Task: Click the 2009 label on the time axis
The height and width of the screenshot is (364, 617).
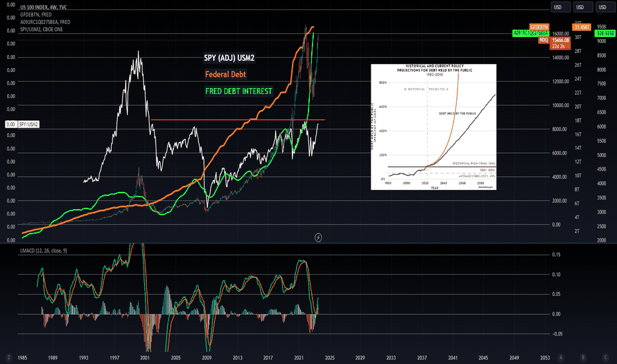Action: pos(207,357)
